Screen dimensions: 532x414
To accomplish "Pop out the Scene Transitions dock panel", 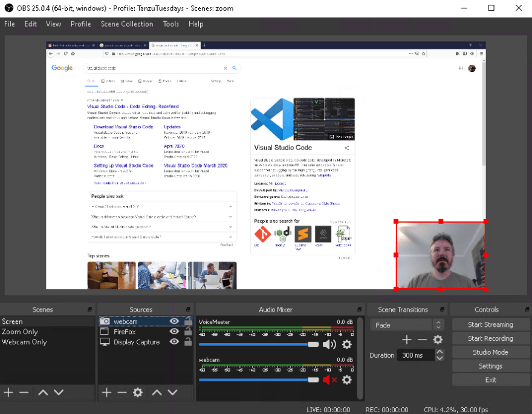I will click(442, 309).
